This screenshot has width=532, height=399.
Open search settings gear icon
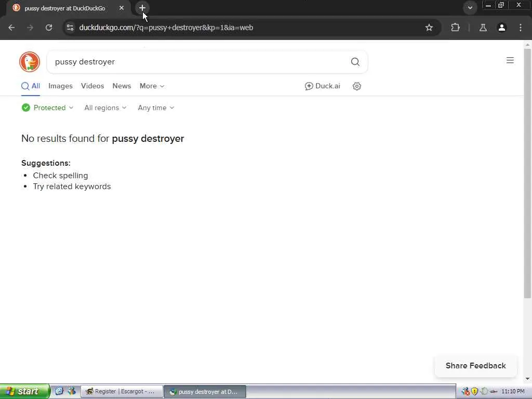coord(356,86)
